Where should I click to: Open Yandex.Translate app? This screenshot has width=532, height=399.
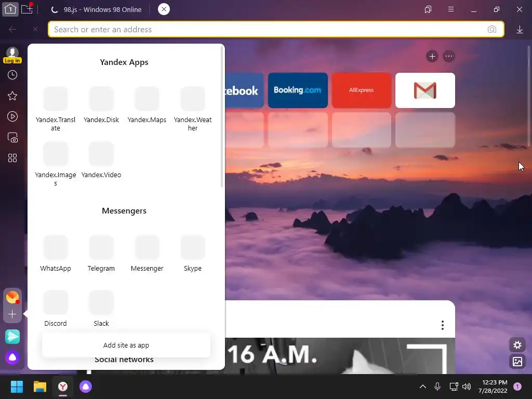(56, 109)
